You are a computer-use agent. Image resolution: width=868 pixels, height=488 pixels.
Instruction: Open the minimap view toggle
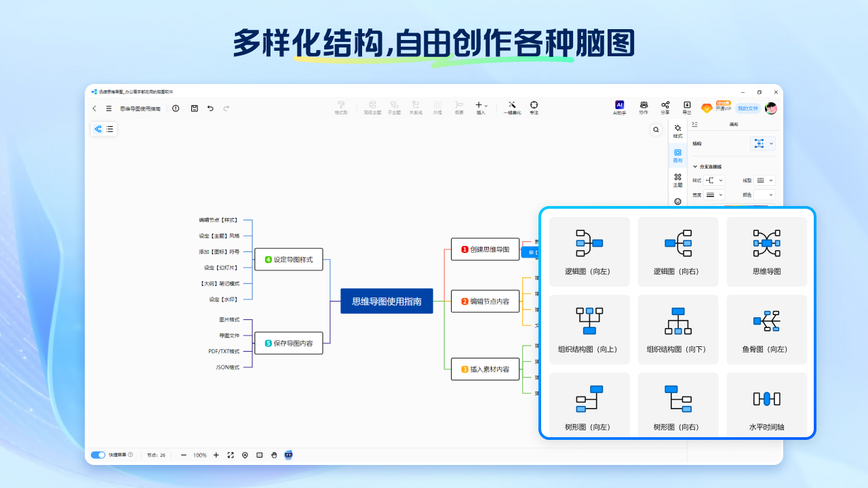pos(259,455)
